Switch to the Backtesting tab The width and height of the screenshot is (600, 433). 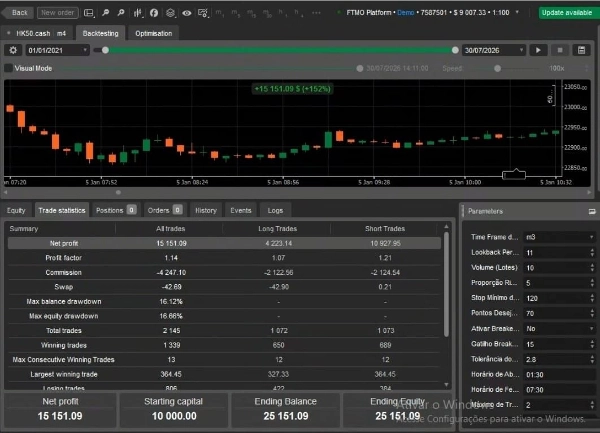[100, 33]
